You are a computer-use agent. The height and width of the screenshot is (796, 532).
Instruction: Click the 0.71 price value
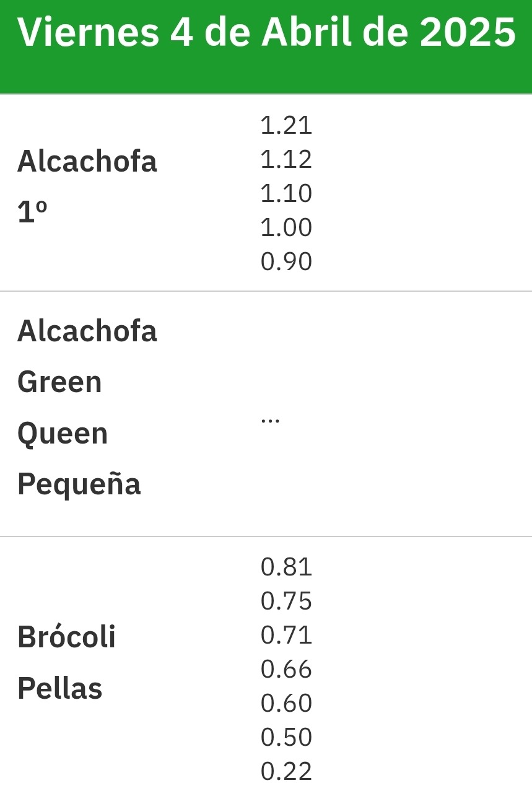click(x=286, y=635)
